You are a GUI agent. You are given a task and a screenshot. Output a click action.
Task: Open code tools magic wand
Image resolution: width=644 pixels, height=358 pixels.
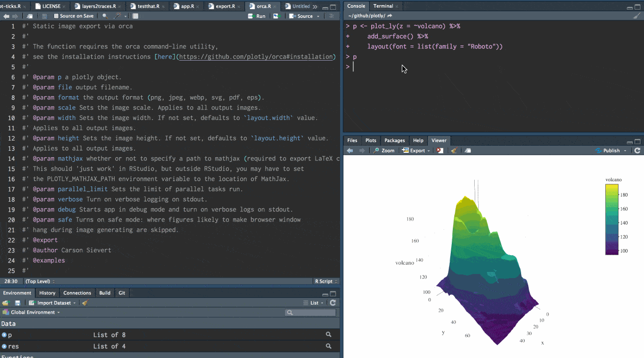click(117, 16)
